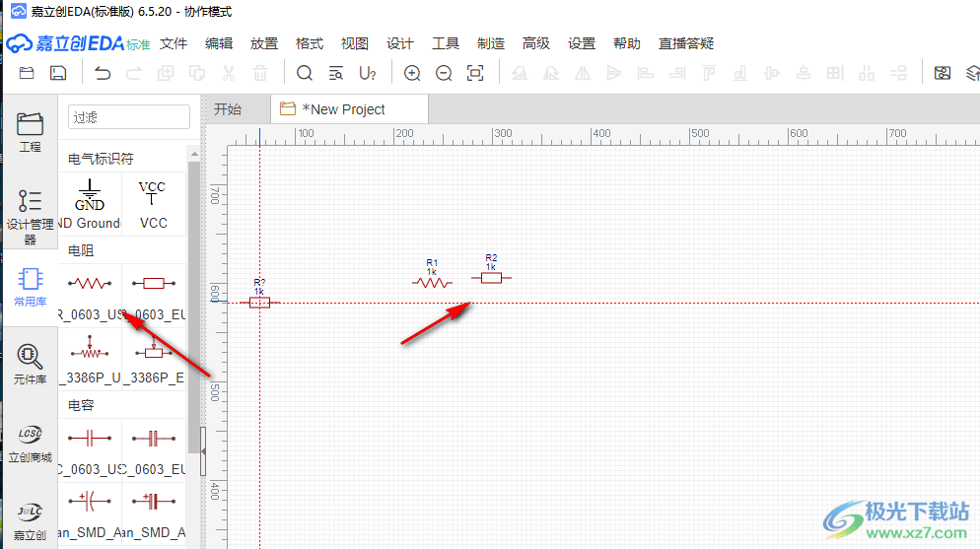Click the align-top icon

coord(709,73)
